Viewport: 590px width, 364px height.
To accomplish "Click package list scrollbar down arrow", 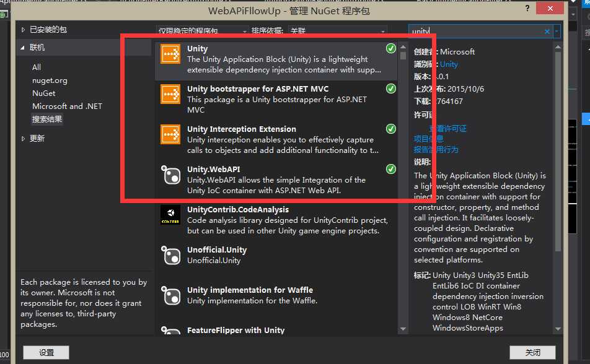I will pos(403,329).
